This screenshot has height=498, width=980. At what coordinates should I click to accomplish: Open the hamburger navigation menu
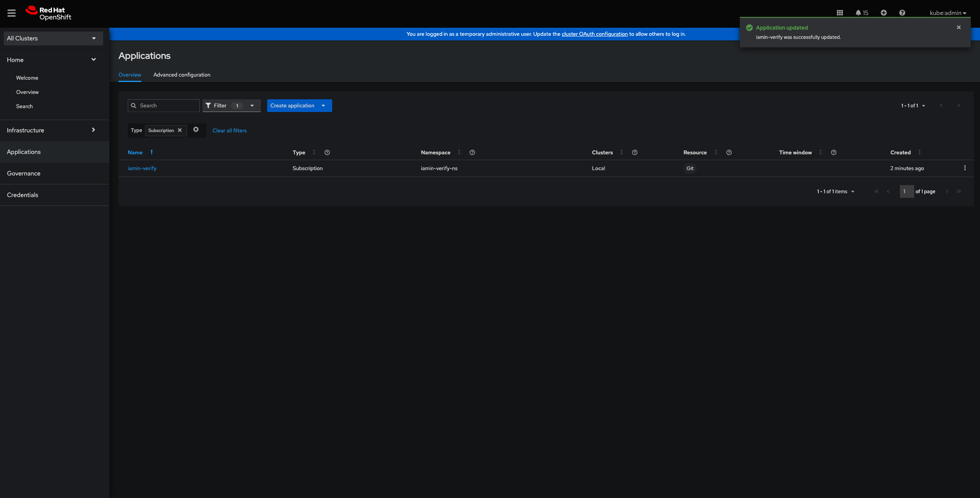point(12,13)
